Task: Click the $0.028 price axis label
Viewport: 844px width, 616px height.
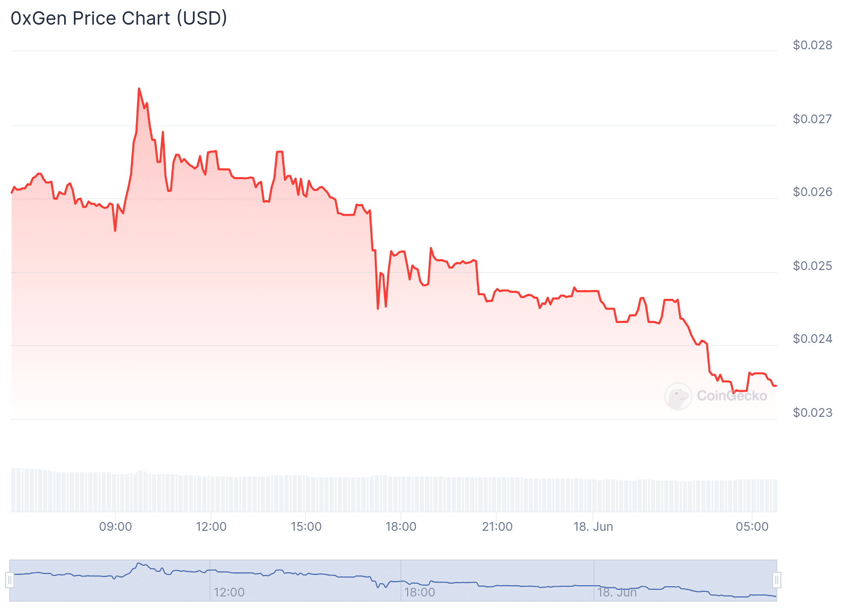Action: tap(812, 45)
